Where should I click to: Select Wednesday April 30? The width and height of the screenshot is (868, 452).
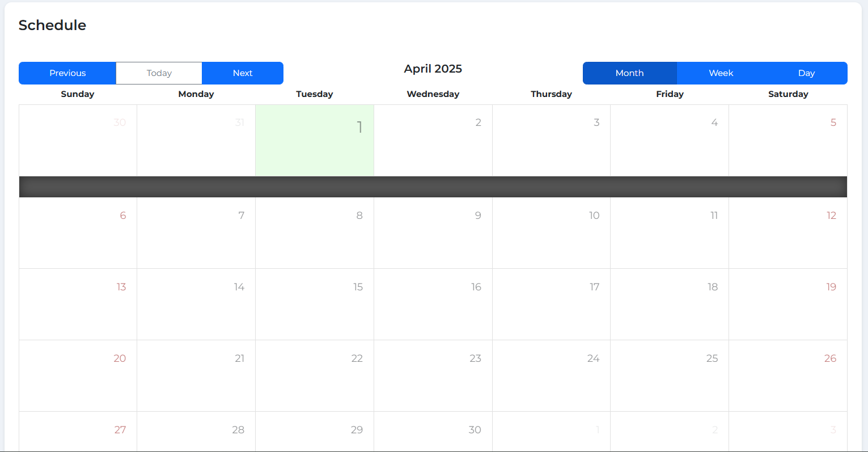tap(433, 432)
